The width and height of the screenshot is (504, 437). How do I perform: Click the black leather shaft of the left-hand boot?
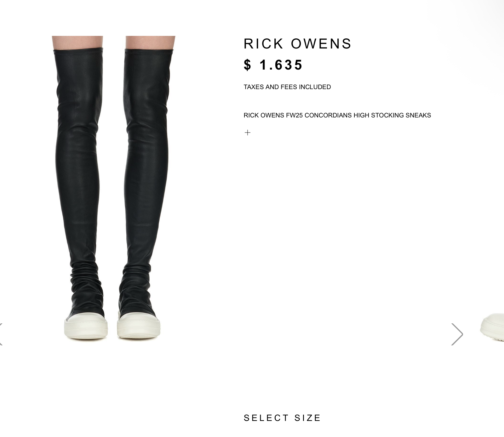click(x=78, y=157)
